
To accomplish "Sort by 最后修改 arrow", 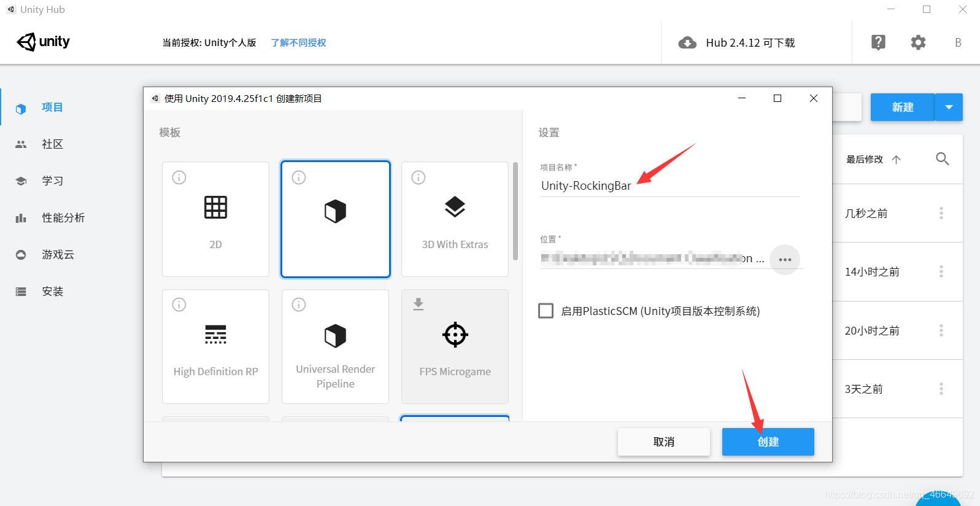I will (896, 160).
